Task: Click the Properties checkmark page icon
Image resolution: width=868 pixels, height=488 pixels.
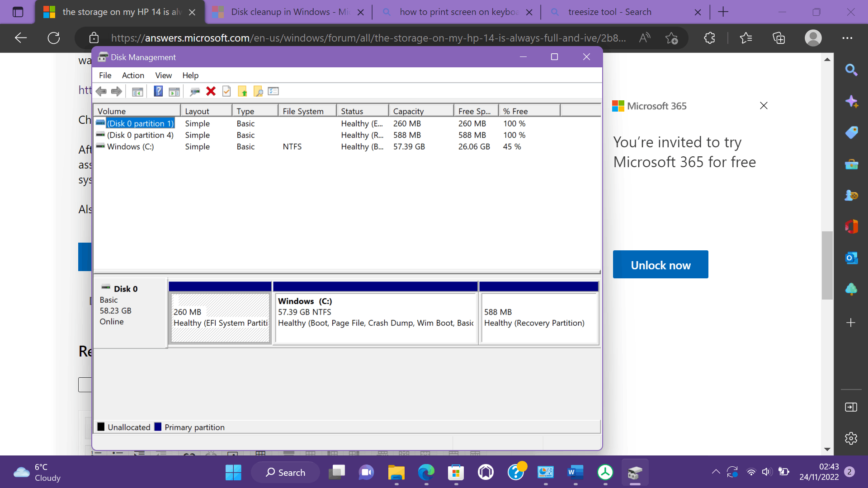Action: [226, 91]
